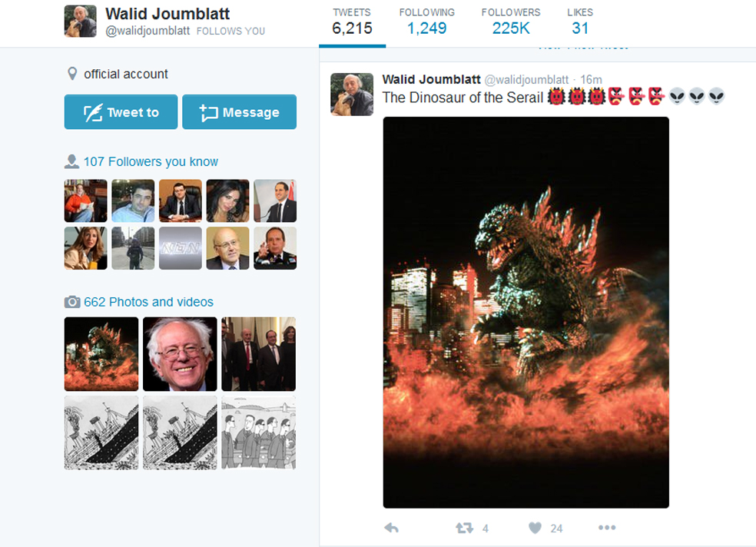Open the more options ellipsis on the tweet

[x=607, y=528]
